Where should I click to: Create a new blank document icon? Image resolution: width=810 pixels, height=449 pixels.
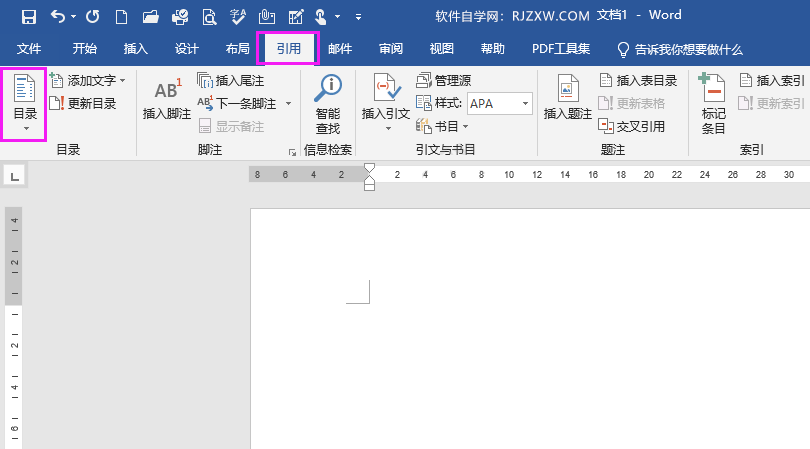pos(121,17)
